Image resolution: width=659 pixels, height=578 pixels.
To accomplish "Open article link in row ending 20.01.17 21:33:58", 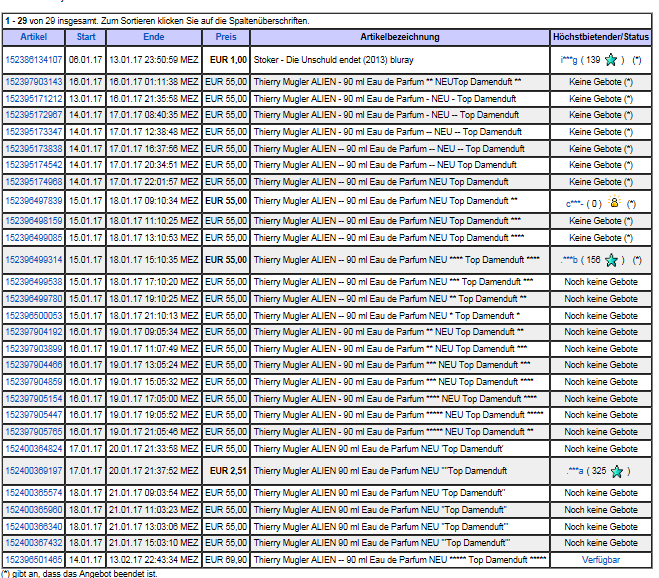I will 34,449.
